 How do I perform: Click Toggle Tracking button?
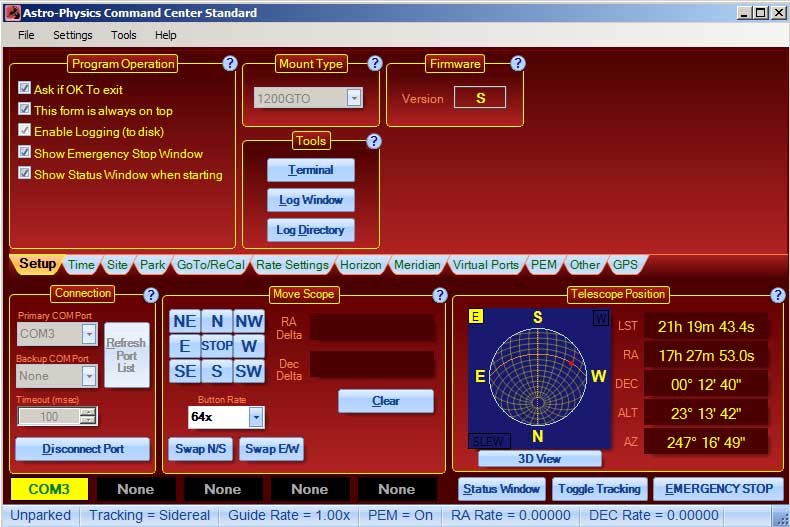pyautogui.click(x=600, y=489)
